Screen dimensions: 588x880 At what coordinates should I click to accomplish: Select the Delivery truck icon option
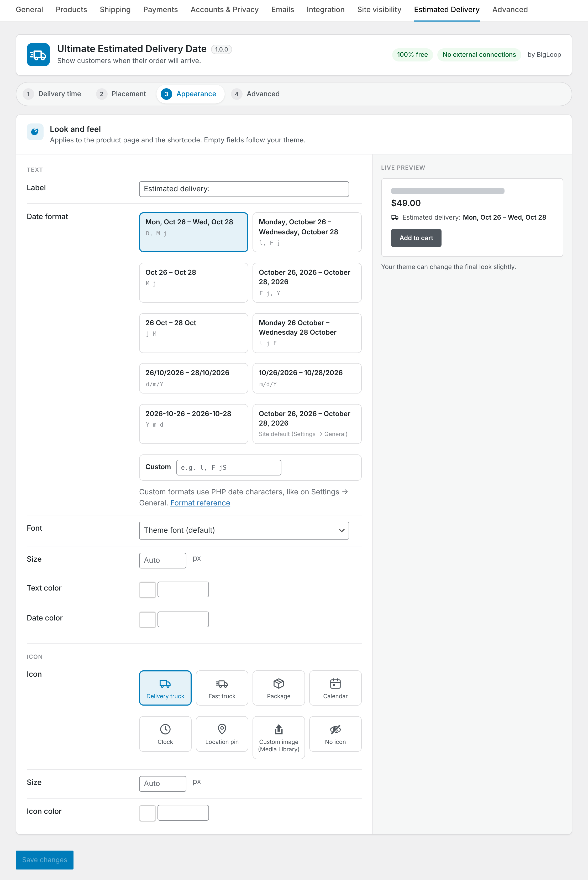pos(165,687)
